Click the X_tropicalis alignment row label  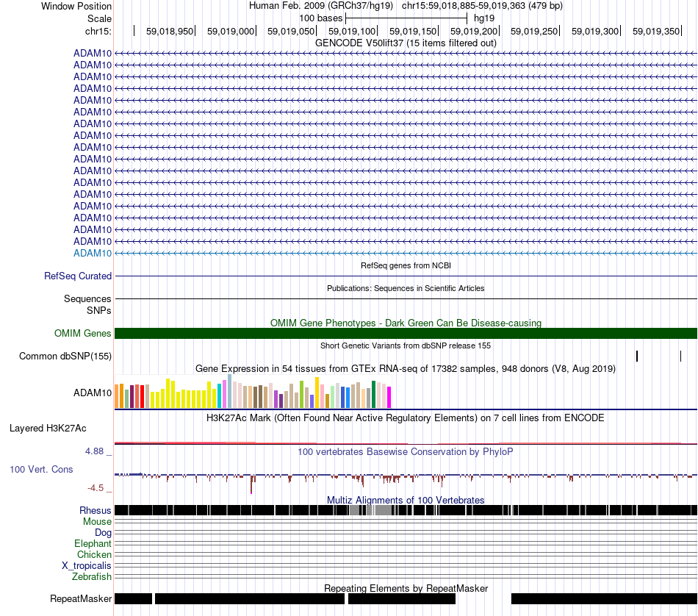tap(87, 566)
